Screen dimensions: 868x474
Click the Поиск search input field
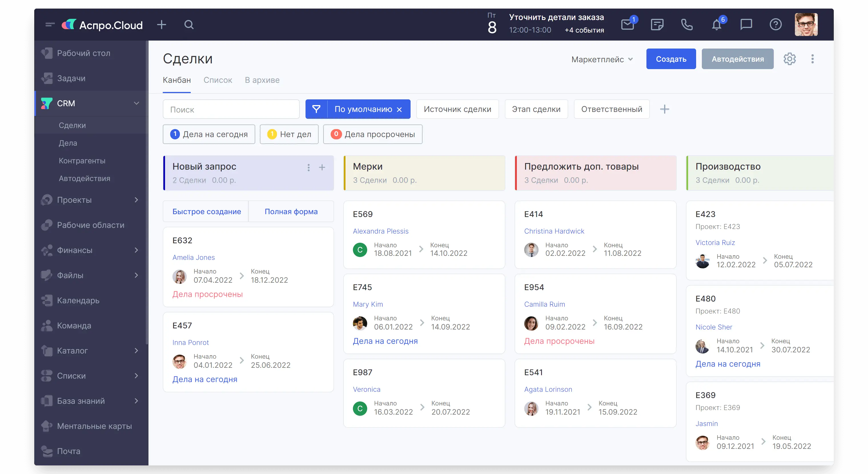click(x=231, y=109)
